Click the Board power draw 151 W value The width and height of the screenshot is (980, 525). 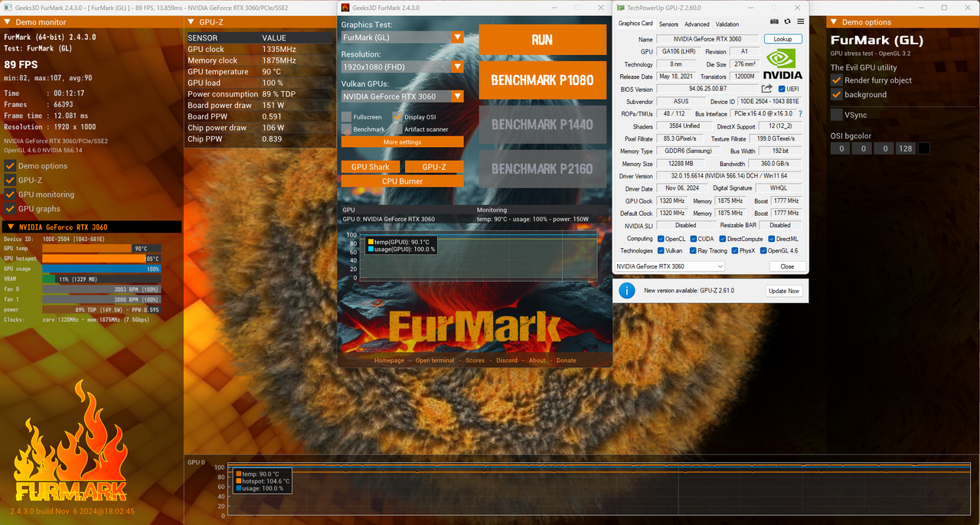[273, 106]
